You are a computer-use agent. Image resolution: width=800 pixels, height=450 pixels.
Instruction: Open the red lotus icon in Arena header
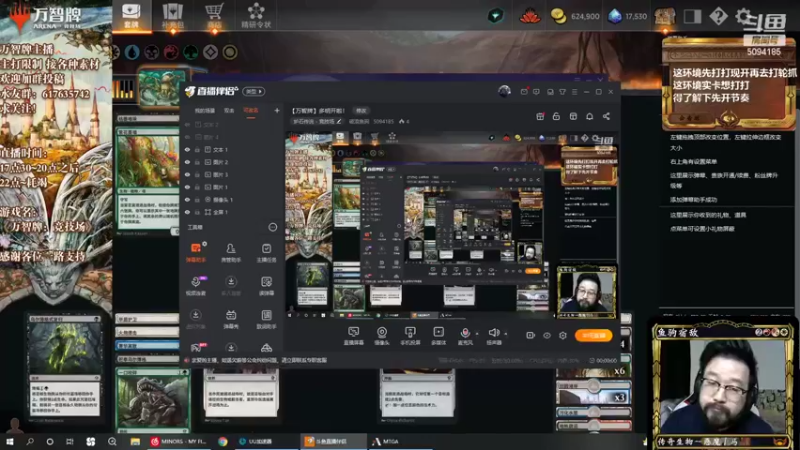pyautogui.click(x=530, y=16)
